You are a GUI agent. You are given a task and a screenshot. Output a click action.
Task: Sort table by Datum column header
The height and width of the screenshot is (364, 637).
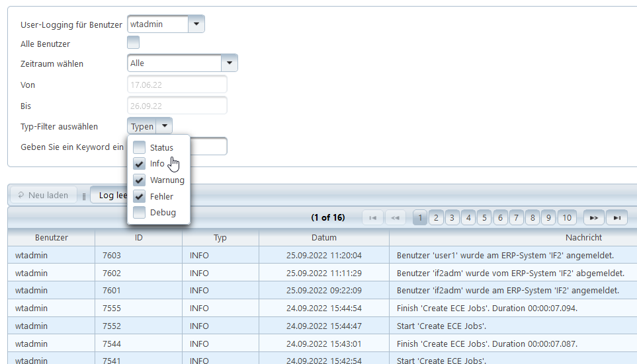(323, 237)
